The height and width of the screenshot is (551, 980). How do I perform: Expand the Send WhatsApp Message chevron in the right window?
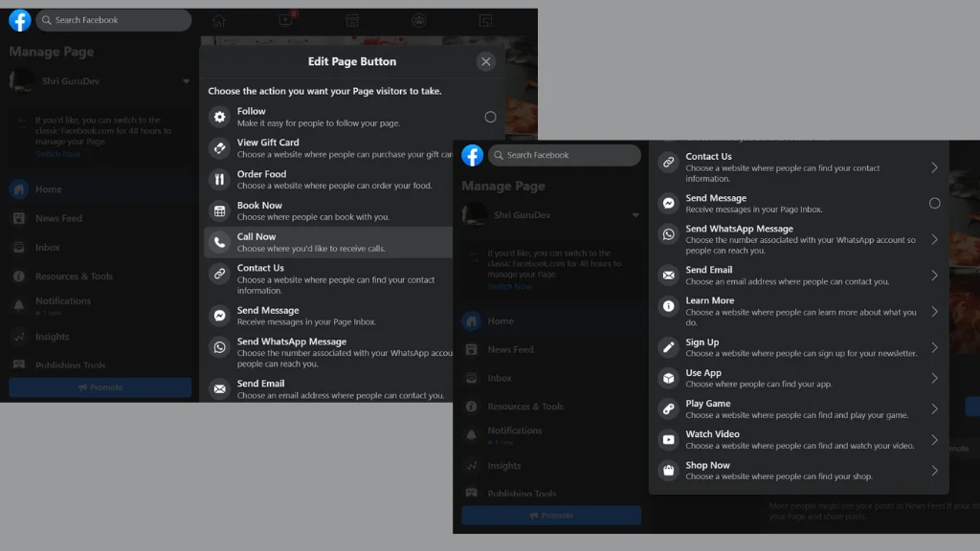coord(934,239)
